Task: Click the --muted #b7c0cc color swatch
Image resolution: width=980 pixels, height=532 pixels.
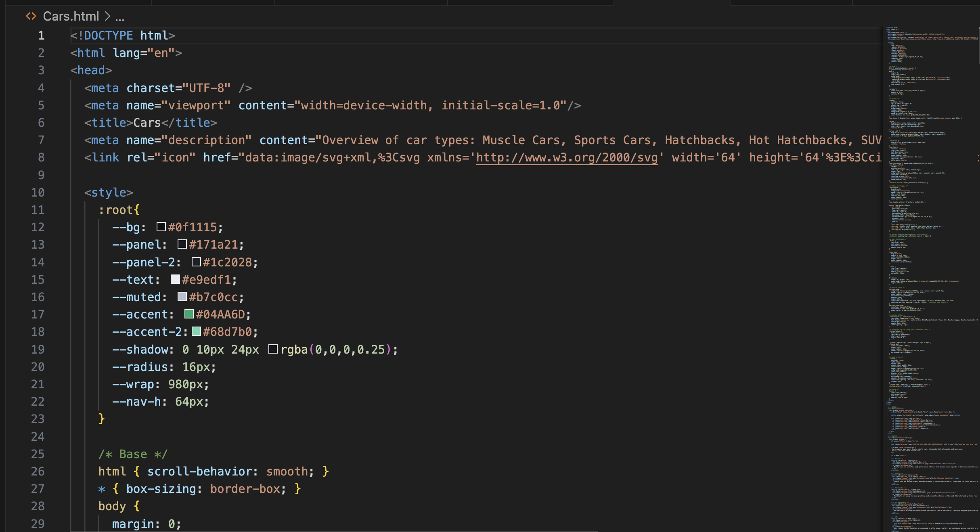Action: 182,297
